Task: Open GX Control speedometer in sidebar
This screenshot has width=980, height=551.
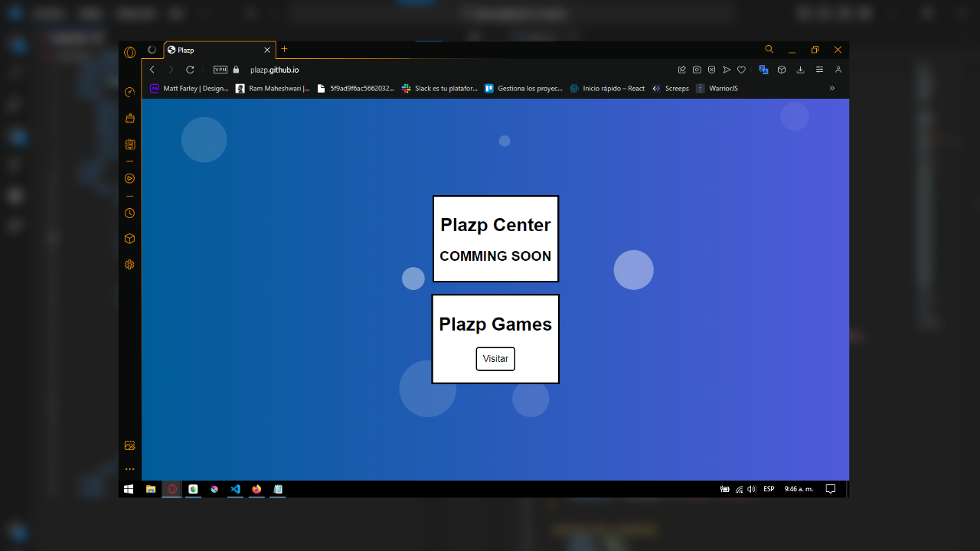Action: (x=129, y=93)
